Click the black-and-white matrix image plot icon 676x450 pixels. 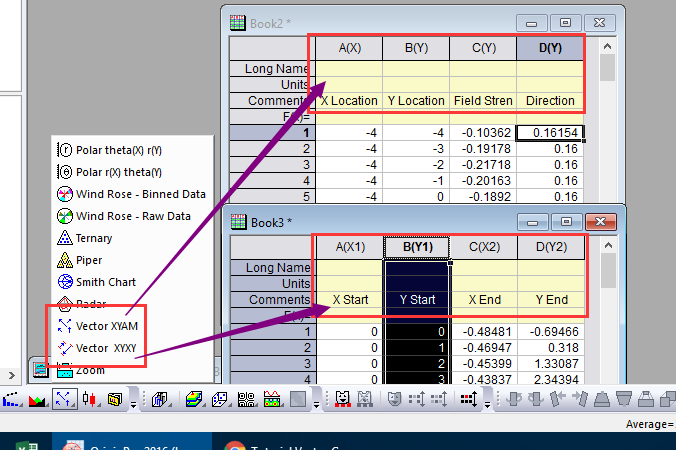[246, 400]
